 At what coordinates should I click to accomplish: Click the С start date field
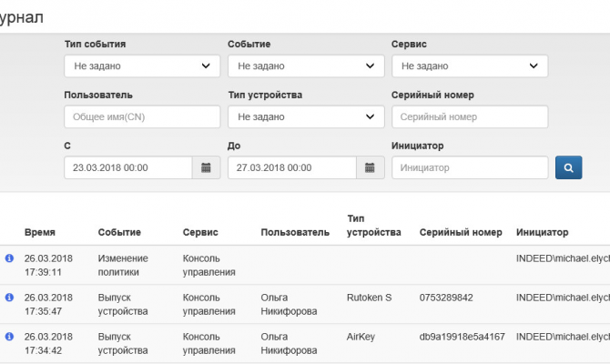click(127, 168)
